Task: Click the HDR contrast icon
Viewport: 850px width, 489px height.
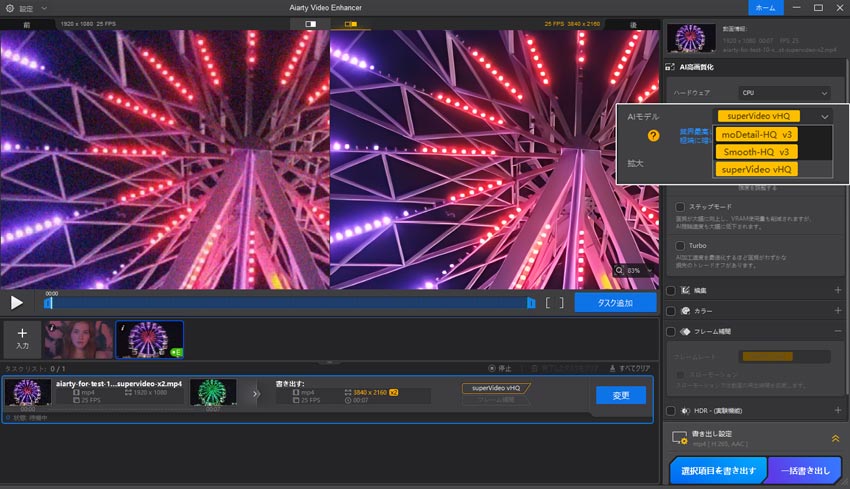Action: click(x=685, y=411)
